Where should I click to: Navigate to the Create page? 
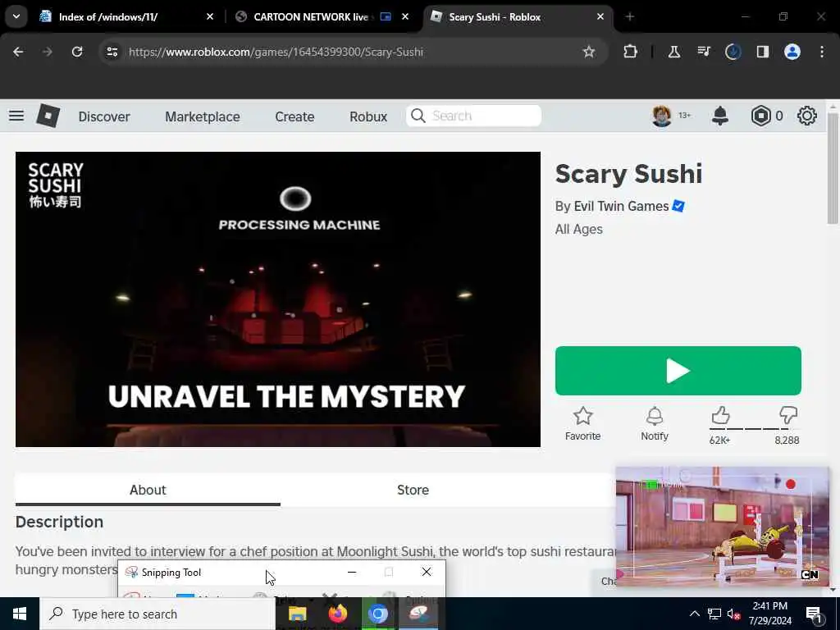point(294,116)
